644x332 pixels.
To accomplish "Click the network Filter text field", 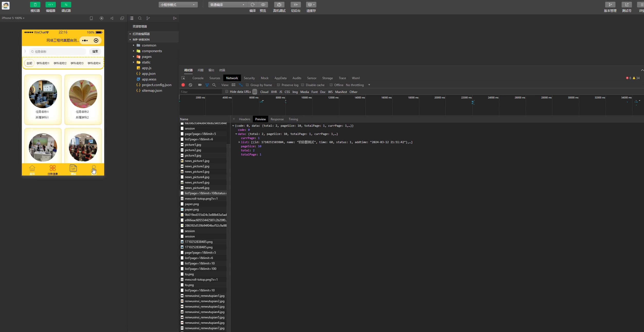I will point(201,92).
